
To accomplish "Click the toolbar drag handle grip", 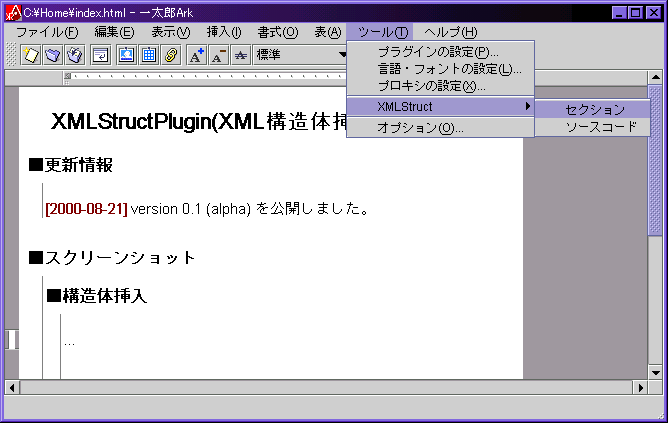I will click(x=12, y=55).
